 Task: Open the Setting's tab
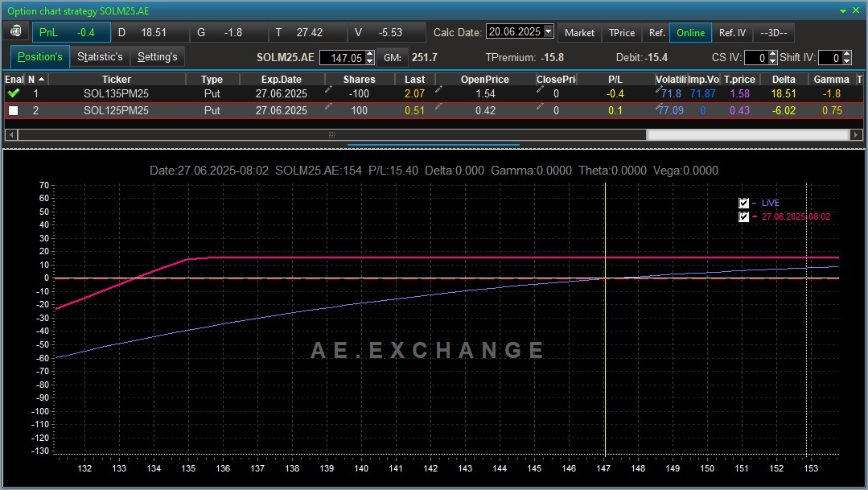tap(157, 57)
